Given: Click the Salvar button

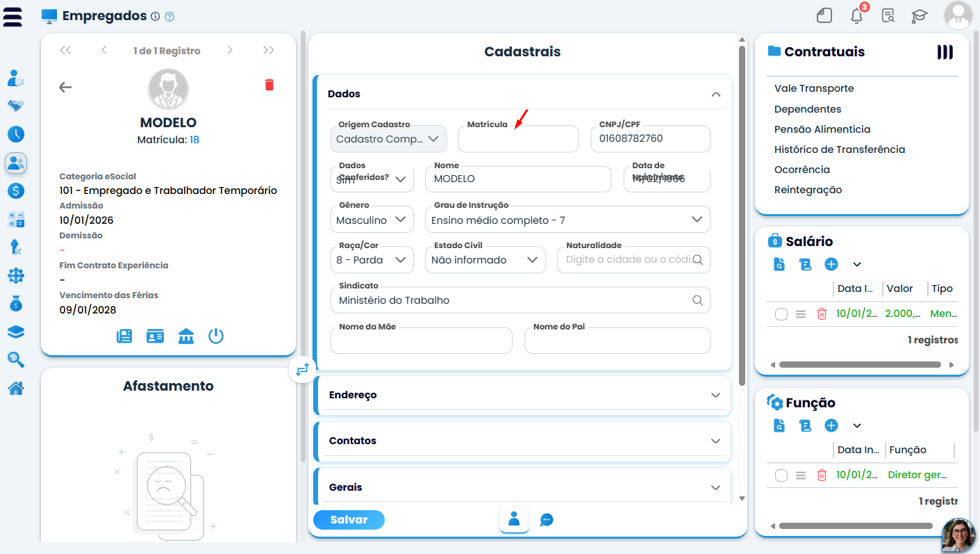Looking at the screenshot, I should 349,520.
